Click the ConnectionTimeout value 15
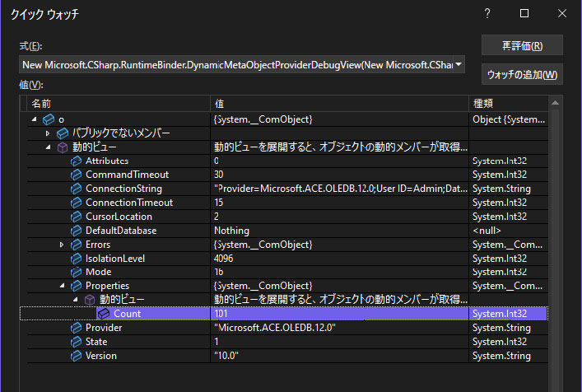 219,203
